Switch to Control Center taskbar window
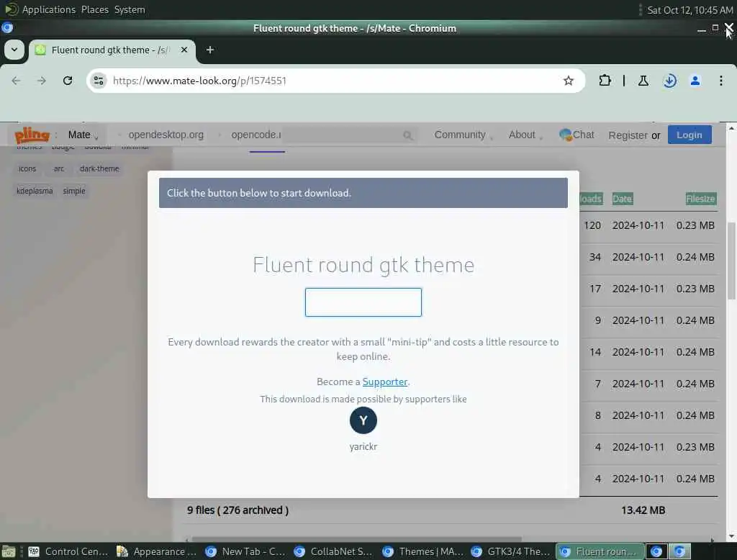Viewport: 737px width, 560px height. point(68,551)
